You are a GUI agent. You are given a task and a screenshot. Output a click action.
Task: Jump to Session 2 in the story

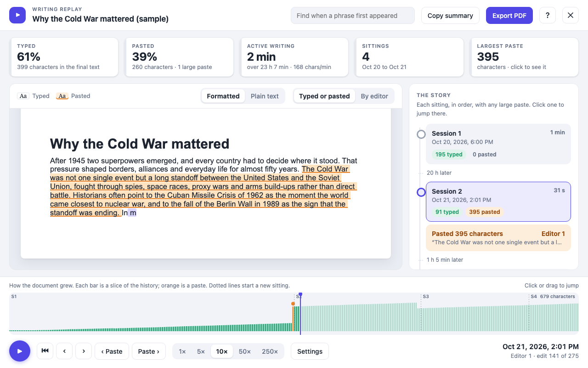[x=498, y=201]
